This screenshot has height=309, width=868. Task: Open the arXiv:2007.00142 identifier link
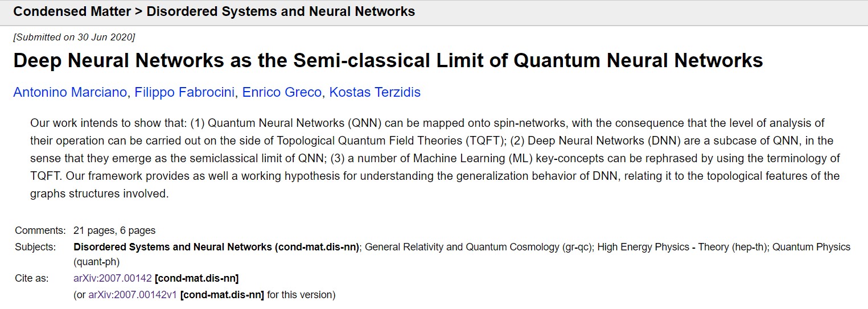tap(113, 278)
